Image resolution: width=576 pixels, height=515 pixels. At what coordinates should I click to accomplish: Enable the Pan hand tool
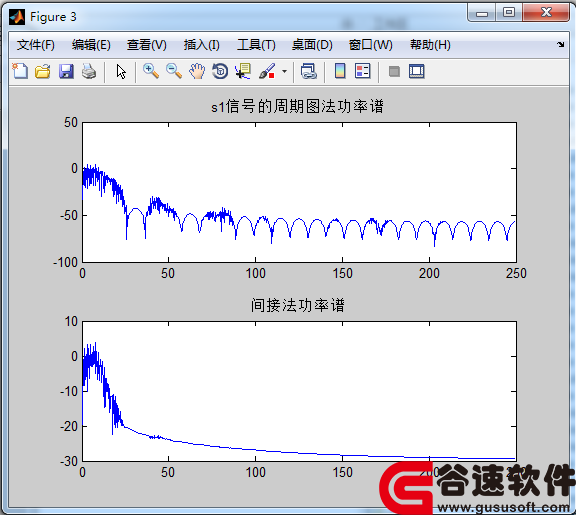[197, 71]
